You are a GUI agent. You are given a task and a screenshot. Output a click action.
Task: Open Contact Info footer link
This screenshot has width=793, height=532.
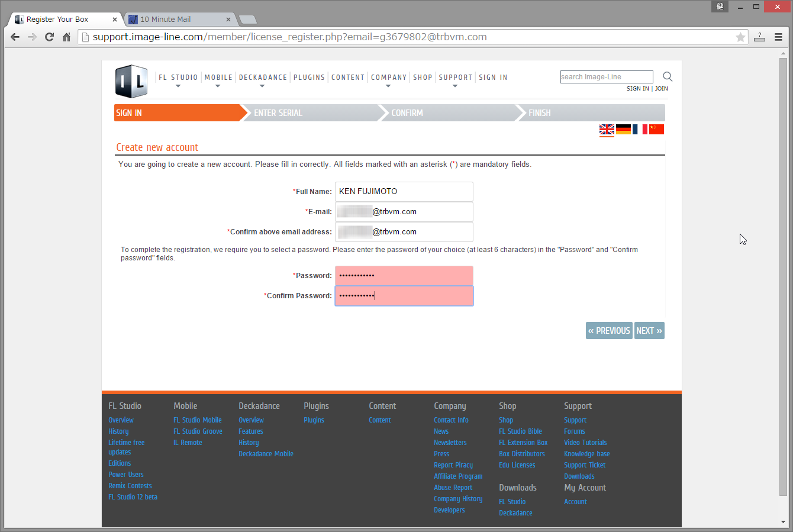tap(451, 420)
